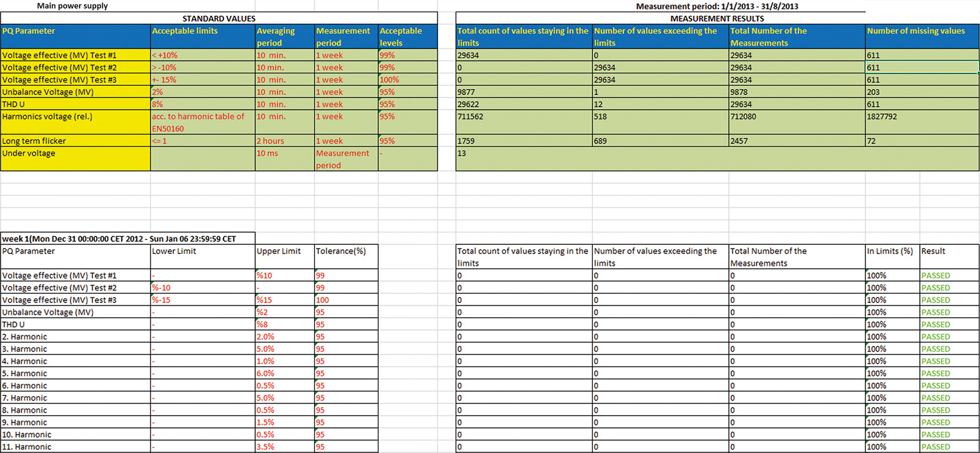Click the value '712080' cell
This screenshot has height=453, width=980.
click(797, 122)
